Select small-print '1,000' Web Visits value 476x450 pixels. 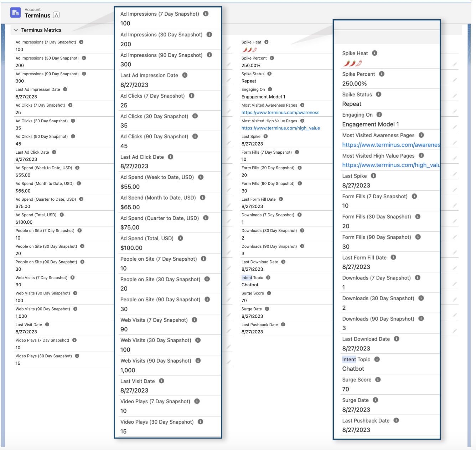[x=21, y=316]
